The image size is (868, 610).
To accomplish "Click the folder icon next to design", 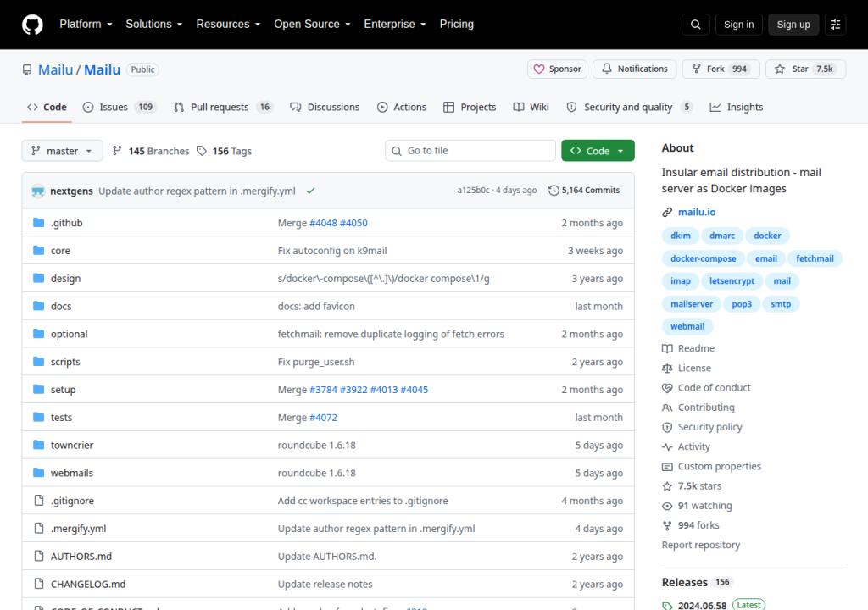I will coord(38,278).
